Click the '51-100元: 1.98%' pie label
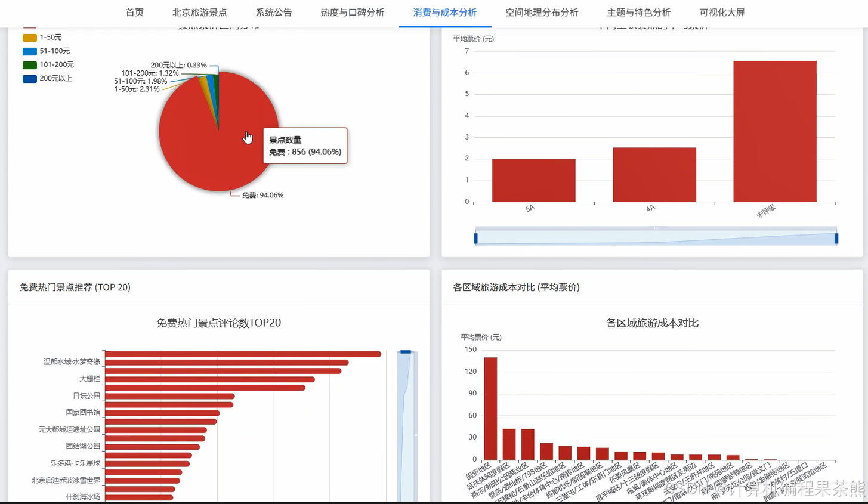This screenshot has width=868, height=504. coord(140,81)
